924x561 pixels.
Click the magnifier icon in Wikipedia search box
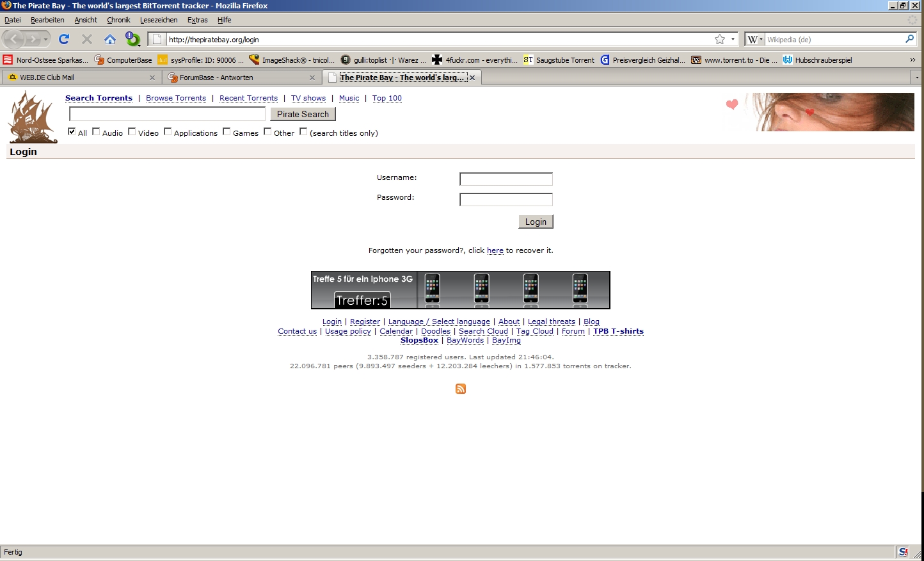(x=909, y=39)
